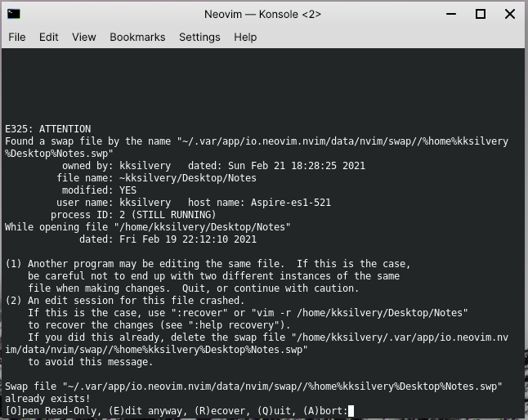
Task: Click 'process ID: 2 (STILL RUNNING)' line
Action: pyautogui.click(x=133, y=215)
